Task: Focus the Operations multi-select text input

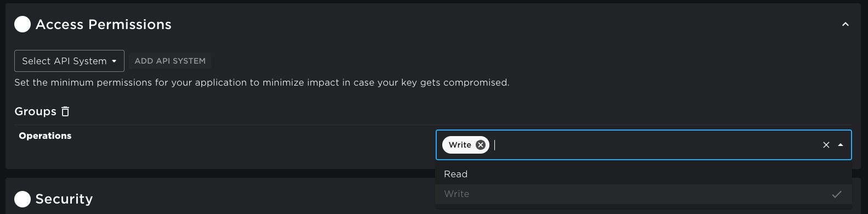Action: (653, 145)
